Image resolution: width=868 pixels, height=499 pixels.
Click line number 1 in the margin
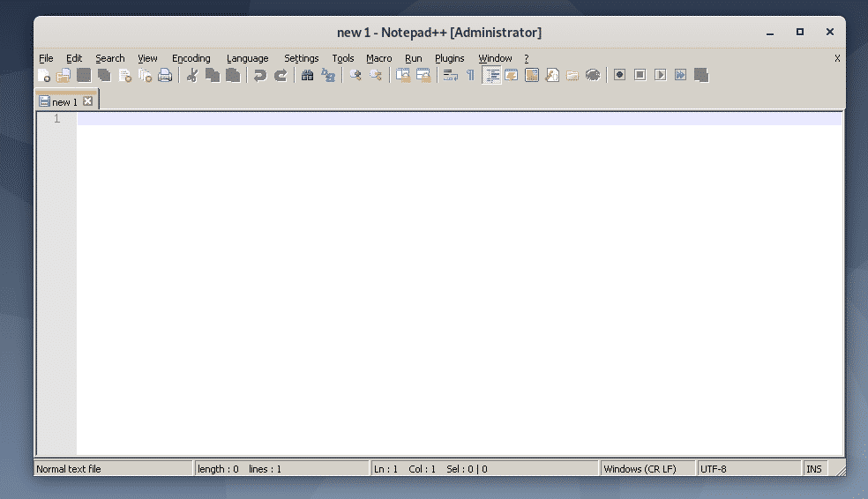[x=56, y=118]
